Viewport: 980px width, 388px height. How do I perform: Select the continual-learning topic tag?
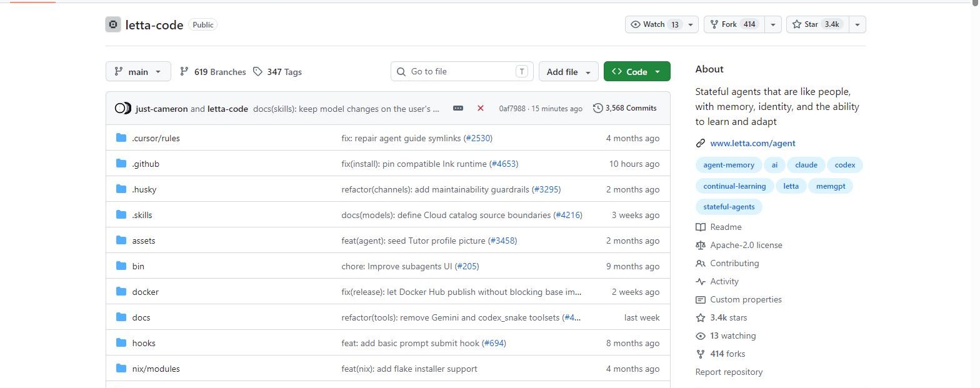pyautogui.click(x=734, y=186)
